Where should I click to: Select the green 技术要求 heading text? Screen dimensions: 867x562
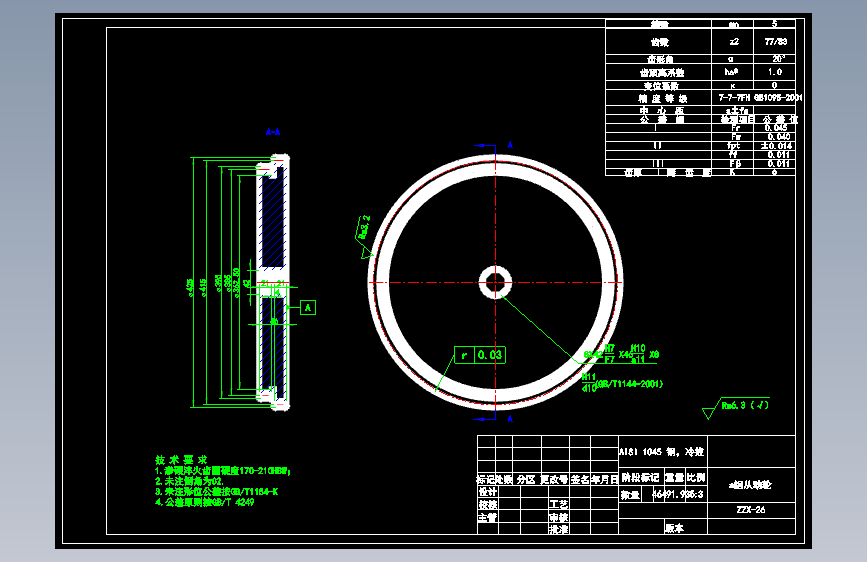click(x=181, y=460)
